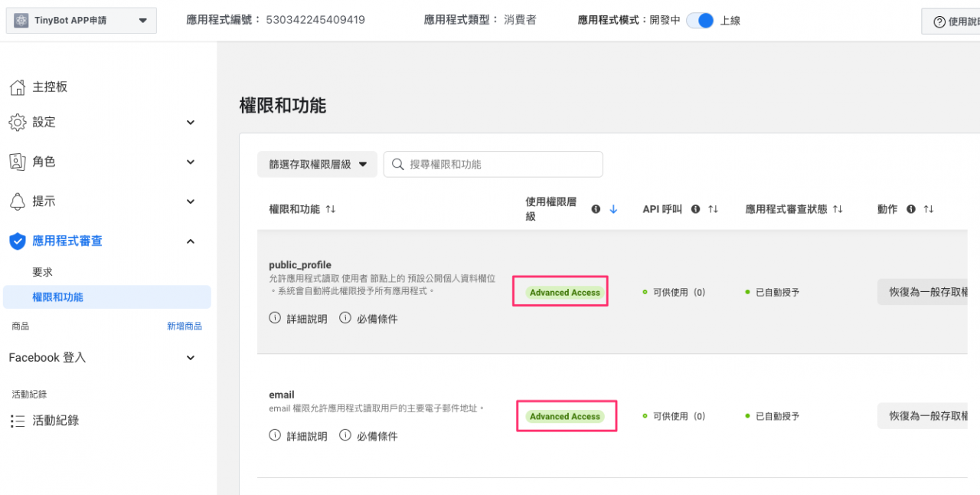Click the 提示 bell icon

point(17,202)
